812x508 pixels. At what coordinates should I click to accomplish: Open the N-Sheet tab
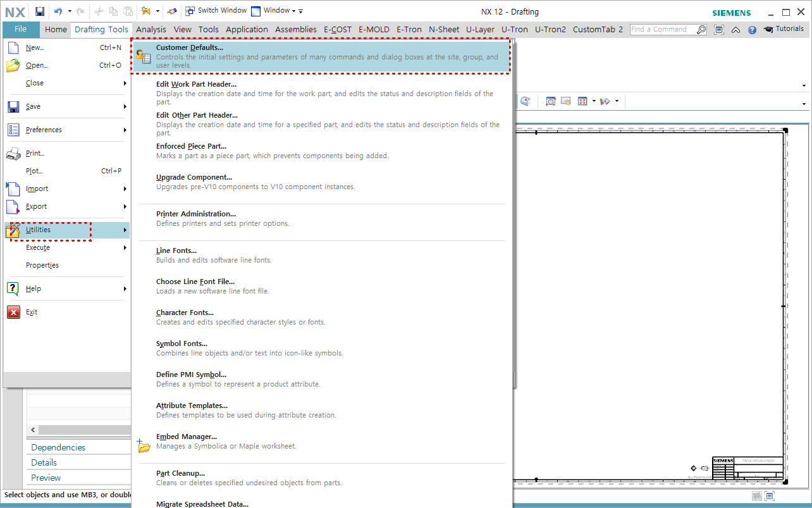[444, 29]
